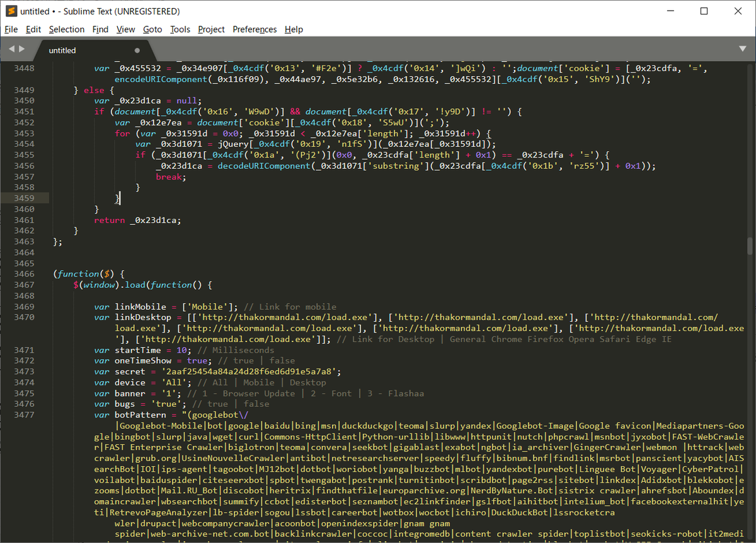Open the File menu
This screenshot has height=543, width=756.
click(11, 29)
